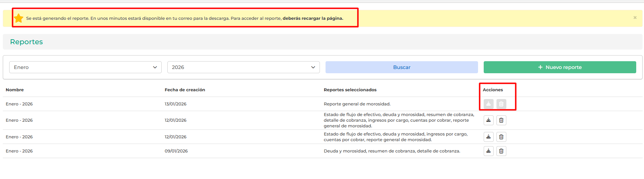Open the 2026 year dropdown
The image size is (644, 179).
(243, 67)
